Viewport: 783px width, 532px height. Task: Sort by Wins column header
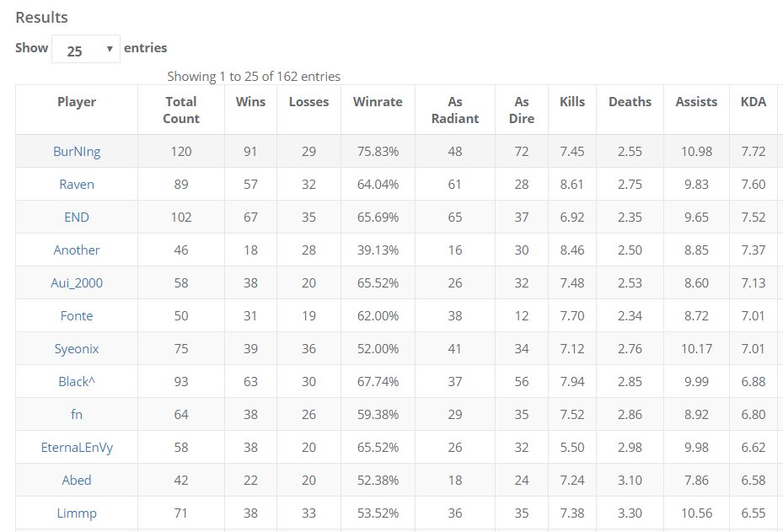point(250,102)
